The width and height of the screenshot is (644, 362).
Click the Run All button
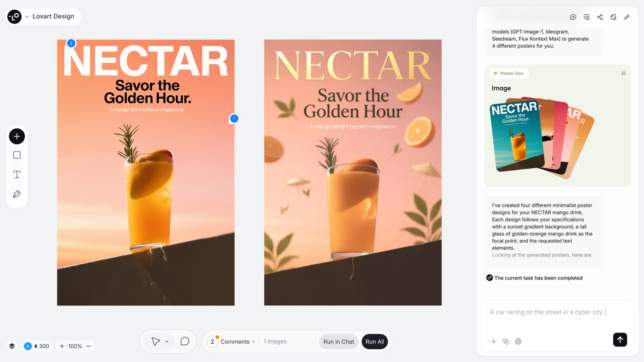pos(375,342)
